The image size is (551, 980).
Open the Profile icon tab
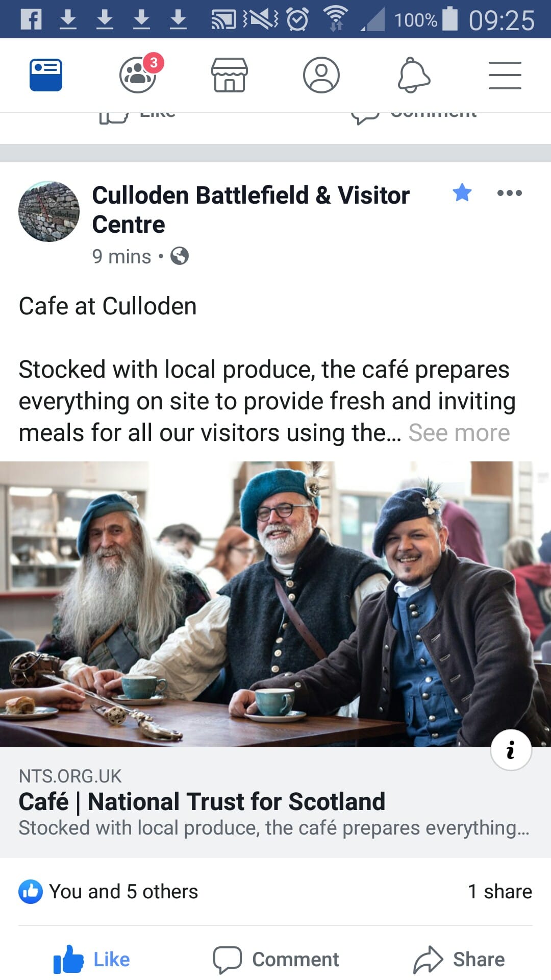(321, 75)
